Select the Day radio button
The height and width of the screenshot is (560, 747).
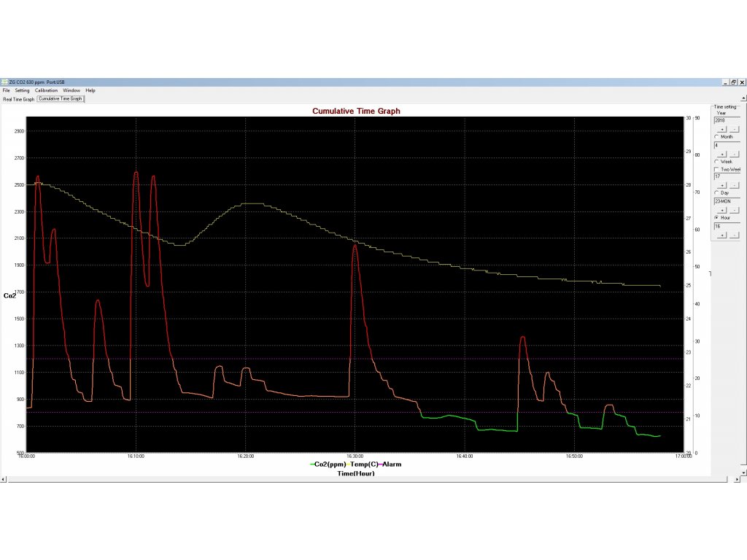pyautogui.click(x=716, y=192)
